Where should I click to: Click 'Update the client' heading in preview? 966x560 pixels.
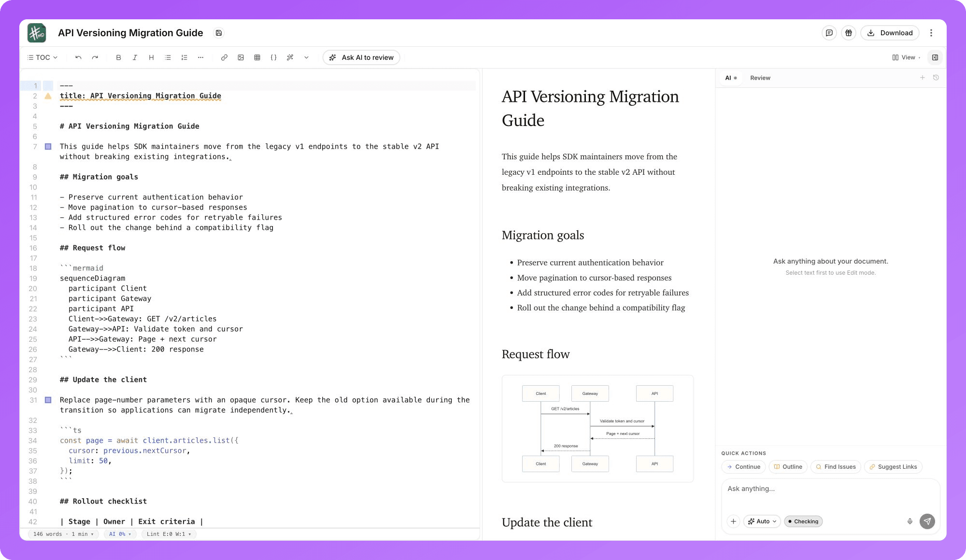547,523
